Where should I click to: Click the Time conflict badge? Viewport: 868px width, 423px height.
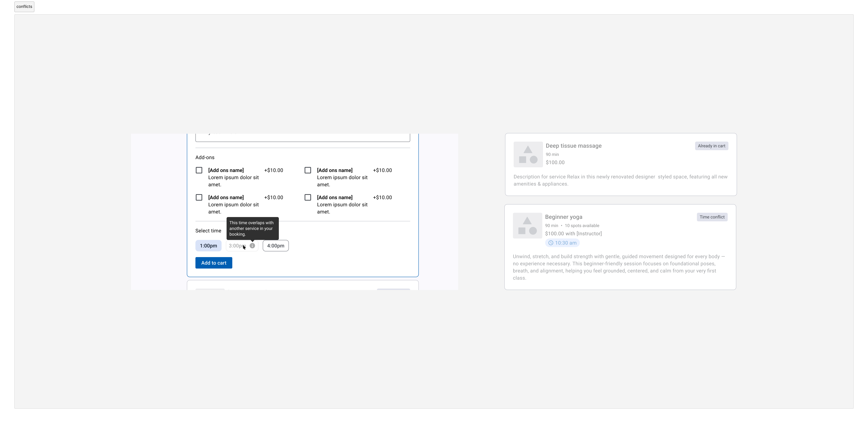click(x=712, y=217)
